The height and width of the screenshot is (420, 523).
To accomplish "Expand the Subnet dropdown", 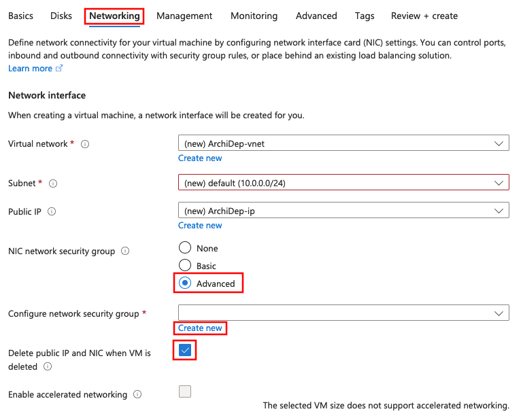I will point(343,183).
